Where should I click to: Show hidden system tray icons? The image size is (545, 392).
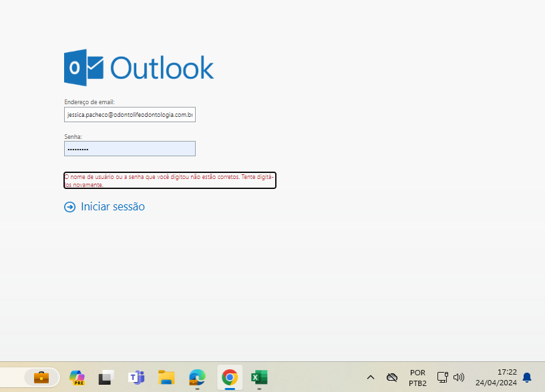click(371, 377)
